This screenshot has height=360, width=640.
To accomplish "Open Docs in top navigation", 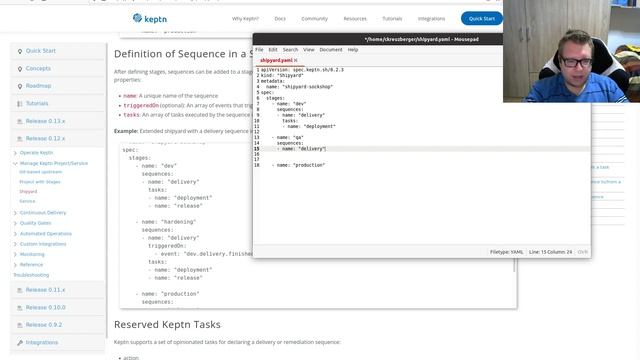I will (280, 19).
